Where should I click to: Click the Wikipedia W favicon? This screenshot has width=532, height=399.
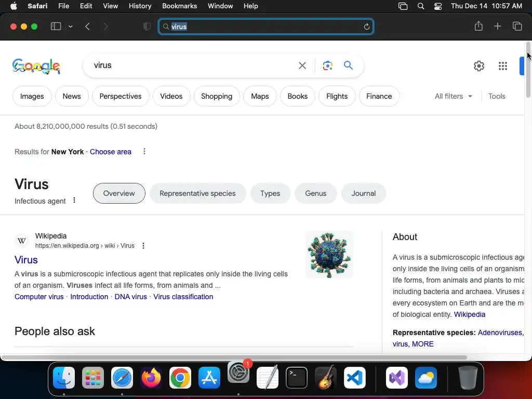click(22, 241)
